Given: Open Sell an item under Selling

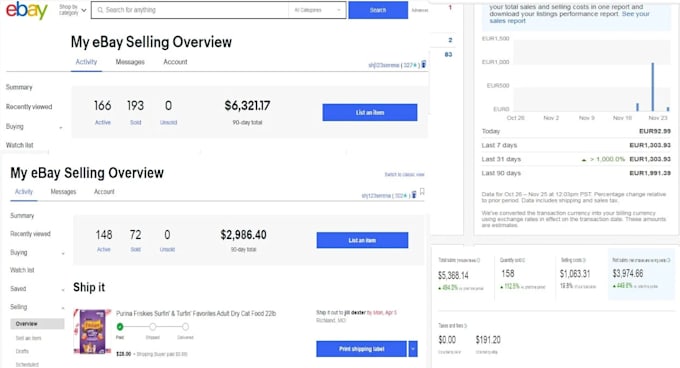Looking at the screenshot, I should click(x=29, y=338).
